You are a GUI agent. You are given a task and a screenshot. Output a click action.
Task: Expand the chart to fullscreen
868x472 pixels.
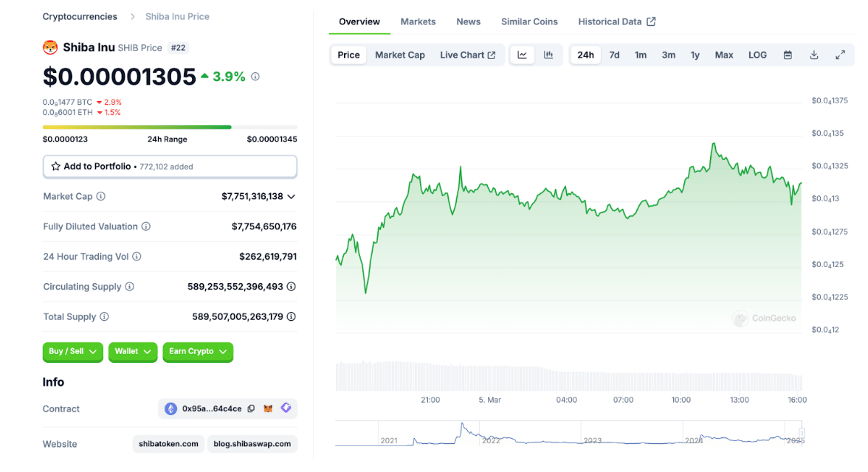pyautogui.click(x=840, y=55)
